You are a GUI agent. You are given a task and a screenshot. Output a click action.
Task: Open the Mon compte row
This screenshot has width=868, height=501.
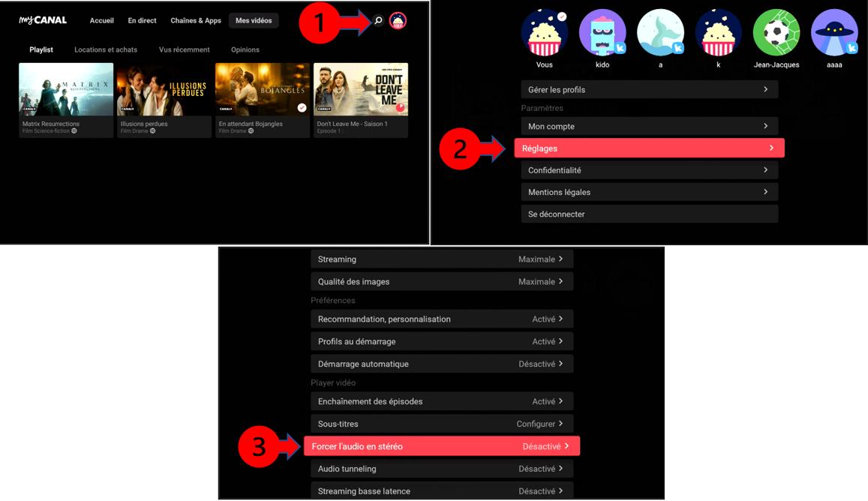(x=650, y=126)
